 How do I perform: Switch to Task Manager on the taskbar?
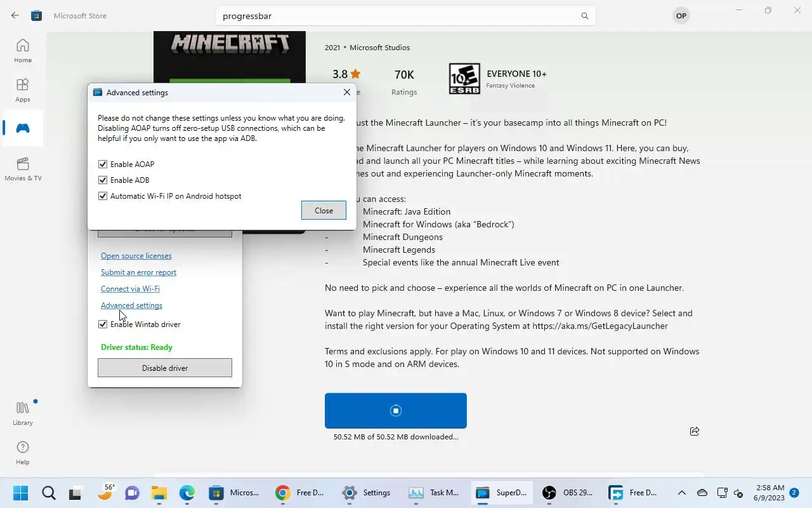point(434,493)
